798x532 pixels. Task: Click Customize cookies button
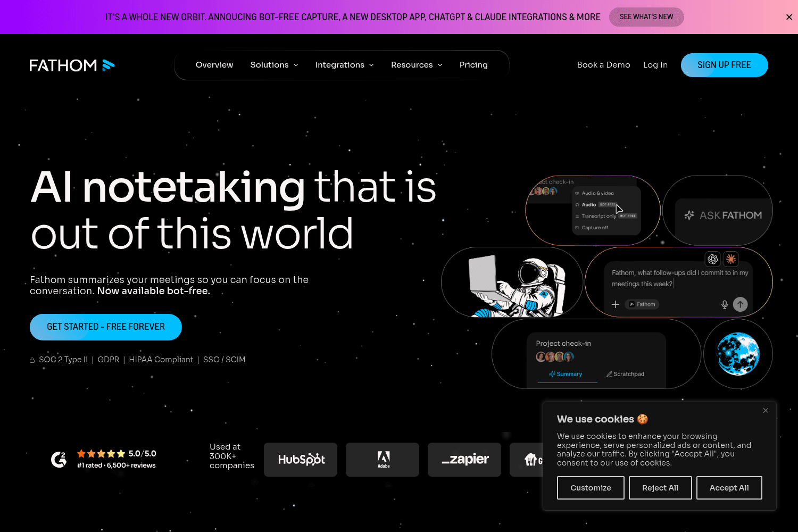tap(591, 488)
